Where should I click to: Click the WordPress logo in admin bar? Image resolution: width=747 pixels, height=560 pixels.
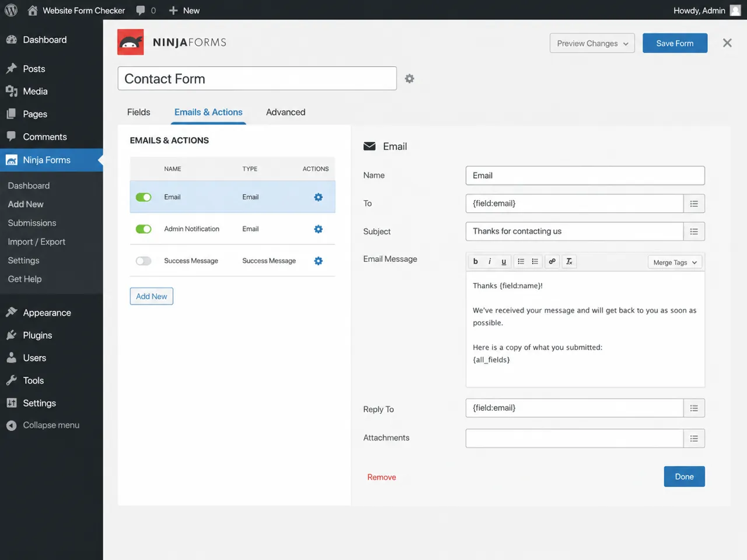click(x=11, y=10)
